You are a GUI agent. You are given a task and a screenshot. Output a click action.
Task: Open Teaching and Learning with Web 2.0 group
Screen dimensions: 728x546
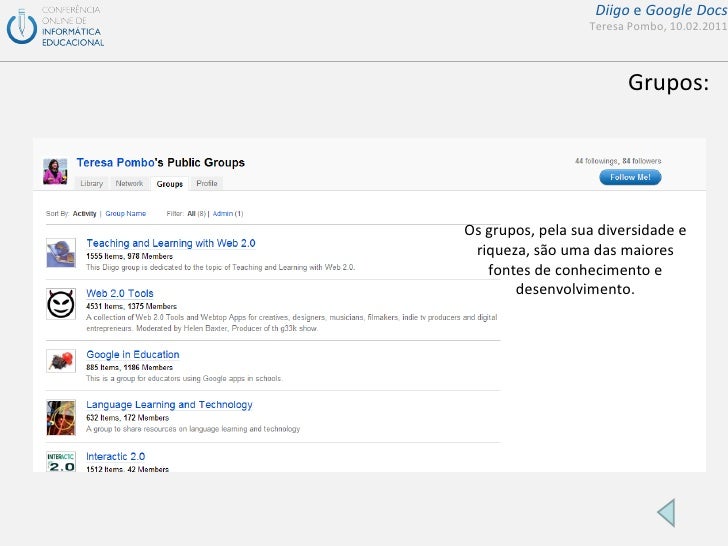(x=171, y=243)
